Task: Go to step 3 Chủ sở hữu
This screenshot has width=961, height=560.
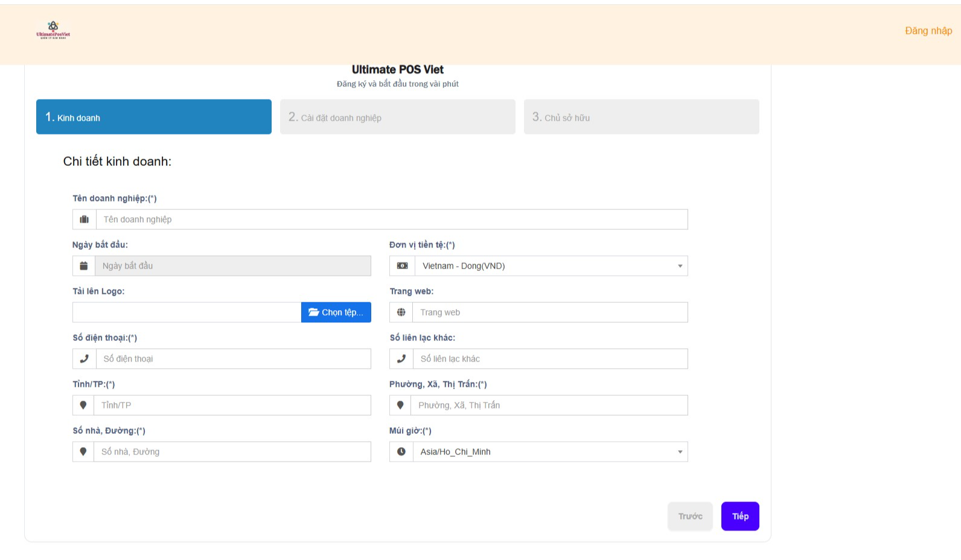Action: click(642, 117)
